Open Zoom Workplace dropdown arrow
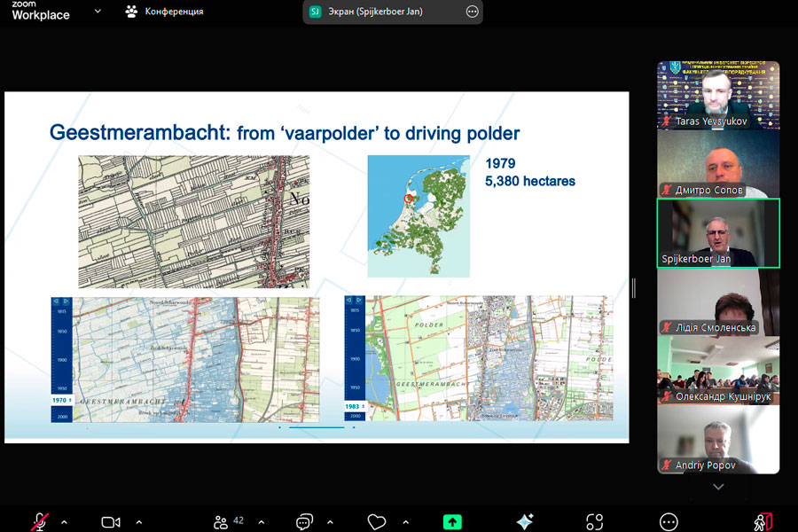The image size is (798, 532). (98, 12)
